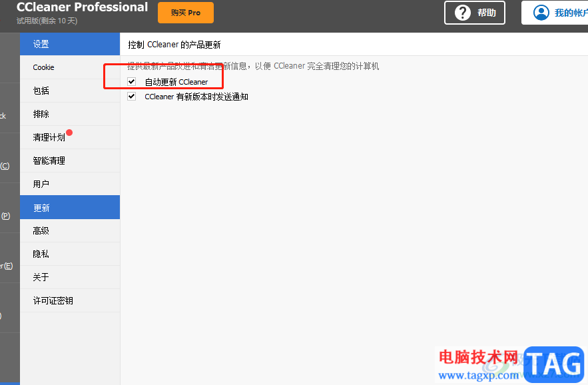Click the 控制 CCleaner 的产品更新 heading
The width and height of the screenshot is (588, 385).
click(174, 45)
